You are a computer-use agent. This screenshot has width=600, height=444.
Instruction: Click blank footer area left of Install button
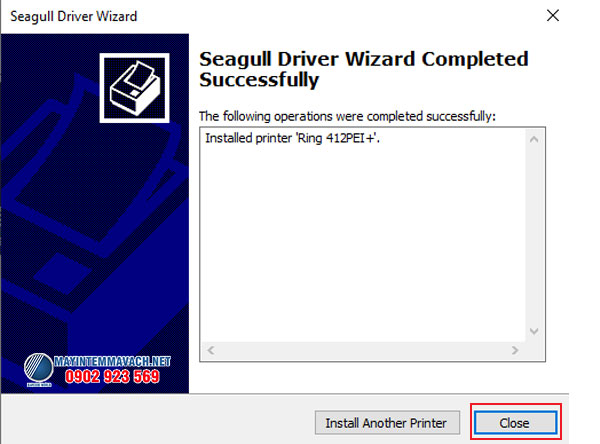click(157, 421)
